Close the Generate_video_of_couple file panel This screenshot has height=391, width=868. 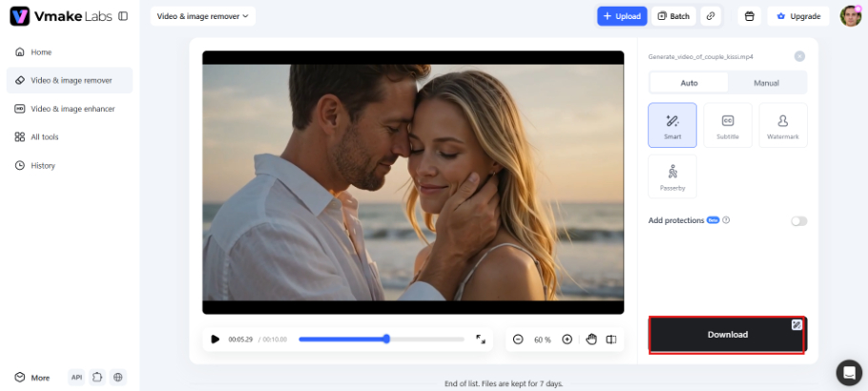tap(799, 56)
